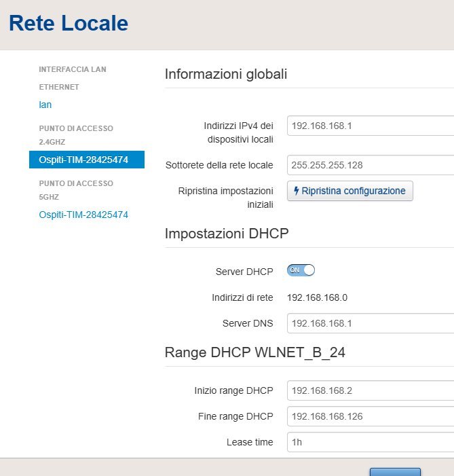454x476 pixels.
Task: Click the lightning bolt icon on Ripristina configurazione
Action: pos(297,191)
